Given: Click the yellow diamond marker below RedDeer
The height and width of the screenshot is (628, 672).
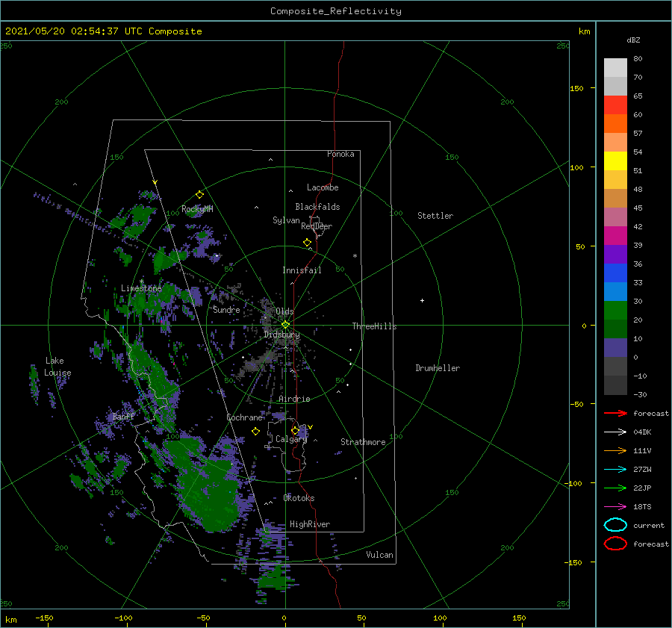Looking at the screenshot, I should [308, 243].
